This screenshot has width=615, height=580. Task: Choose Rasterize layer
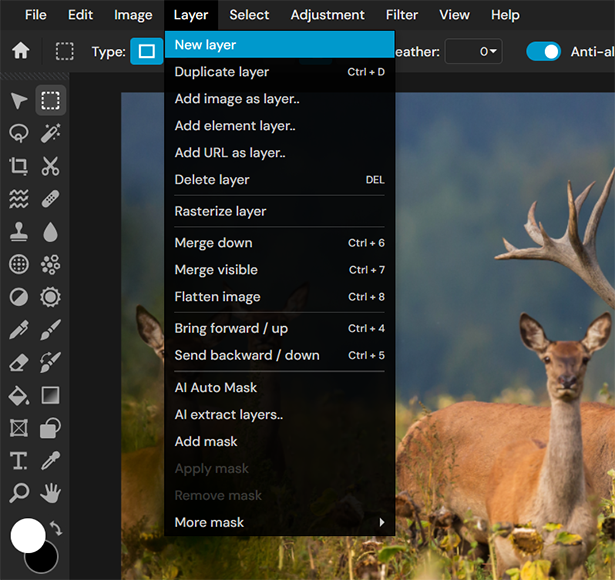click(280, 211)
